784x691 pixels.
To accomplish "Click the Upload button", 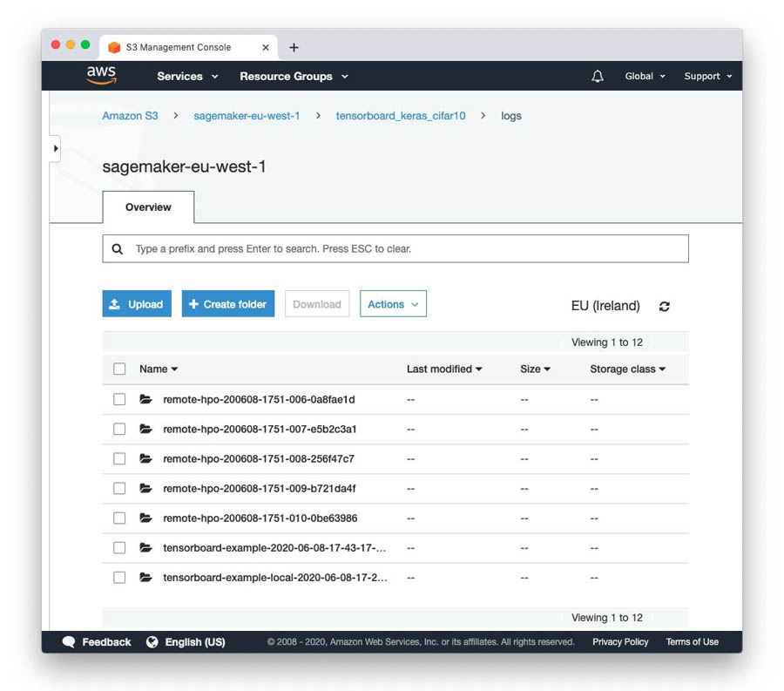I will pos(137,304).
